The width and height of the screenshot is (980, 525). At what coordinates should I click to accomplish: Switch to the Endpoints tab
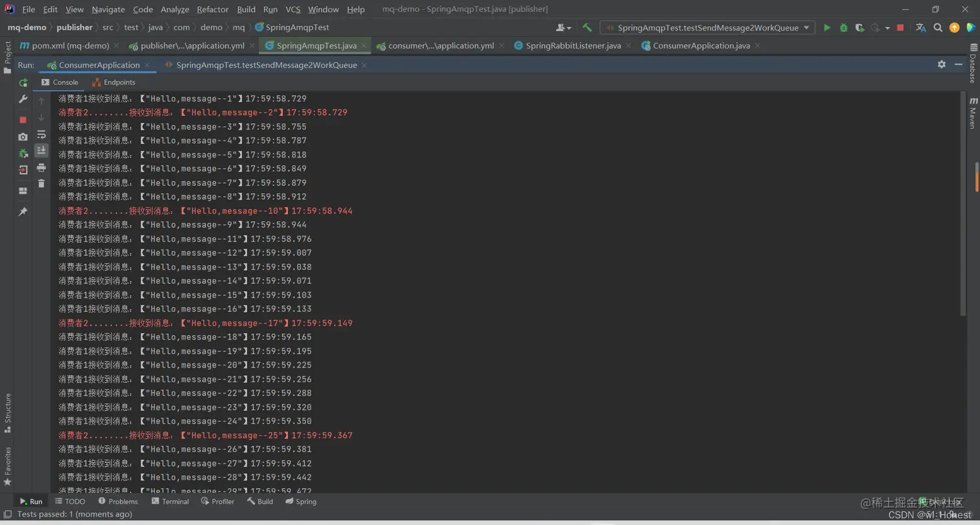(114, 82)
